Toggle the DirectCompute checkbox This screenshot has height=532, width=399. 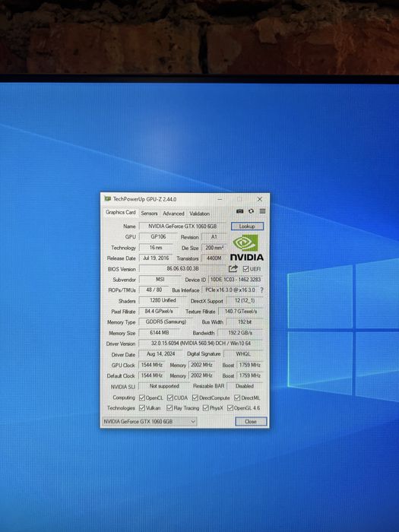point(195,397)
